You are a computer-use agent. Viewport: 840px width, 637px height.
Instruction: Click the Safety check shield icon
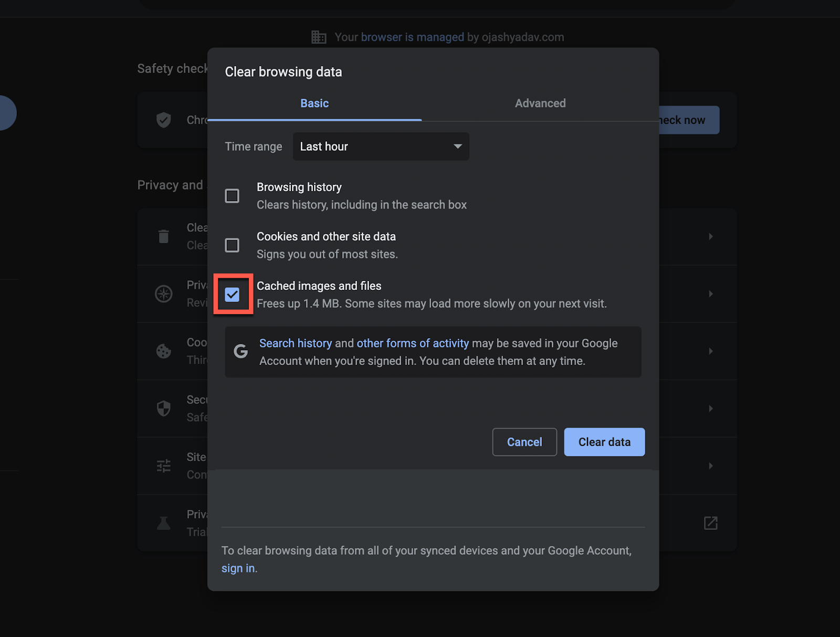coord(164,120)
